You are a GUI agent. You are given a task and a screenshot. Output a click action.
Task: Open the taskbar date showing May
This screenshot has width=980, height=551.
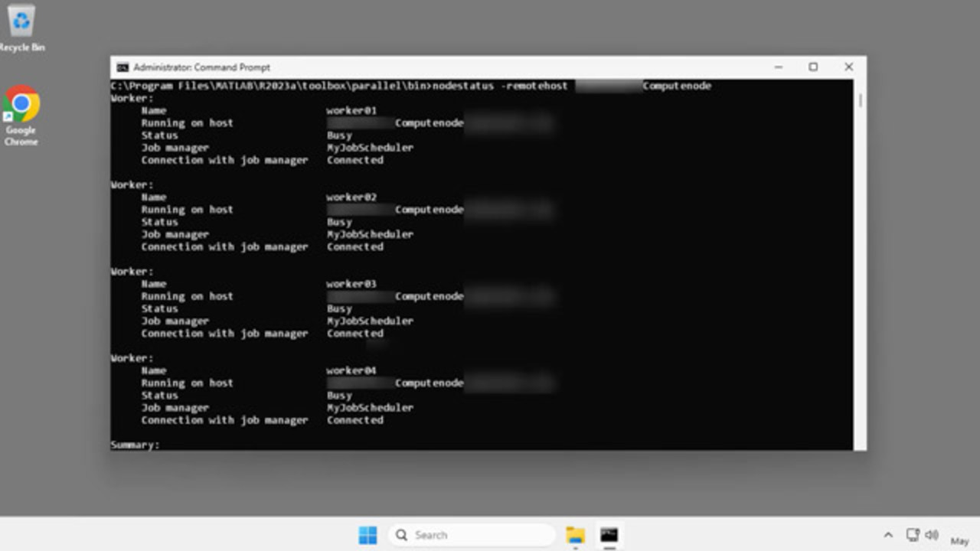click(959, 540)
